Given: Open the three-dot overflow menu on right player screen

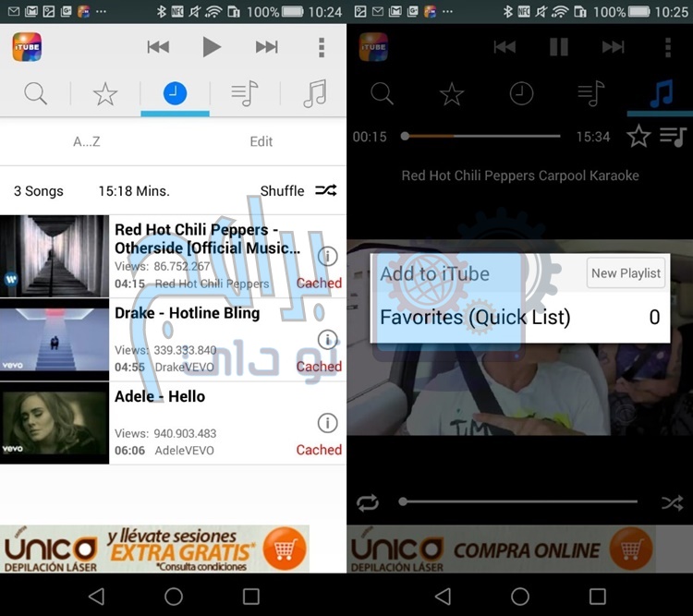Looking at the screenshot, I should coord(668,47).
